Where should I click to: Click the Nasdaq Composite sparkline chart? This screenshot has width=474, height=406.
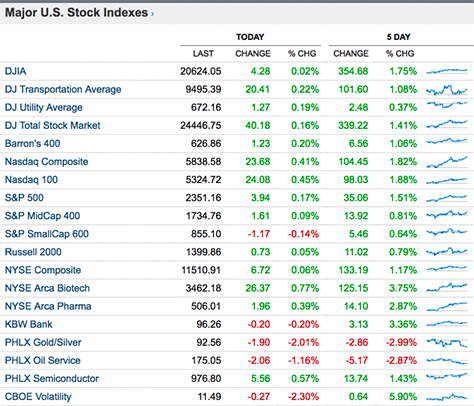447,162
